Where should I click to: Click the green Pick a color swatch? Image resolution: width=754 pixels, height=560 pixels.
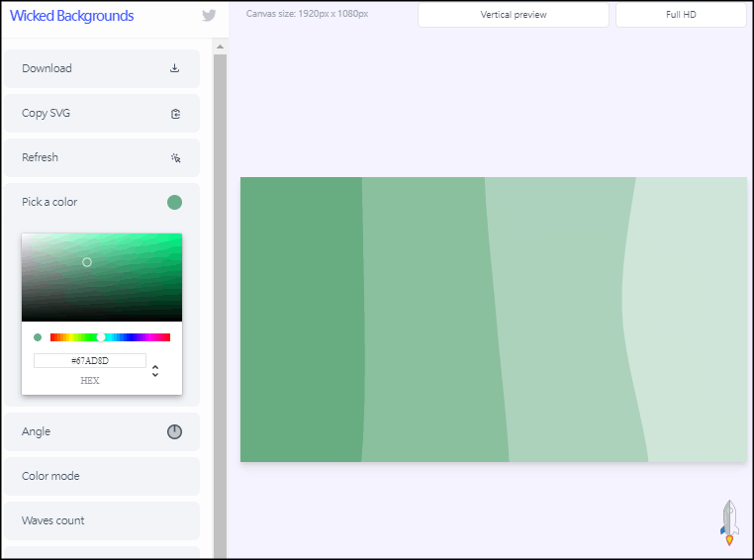tap(174, 202)
